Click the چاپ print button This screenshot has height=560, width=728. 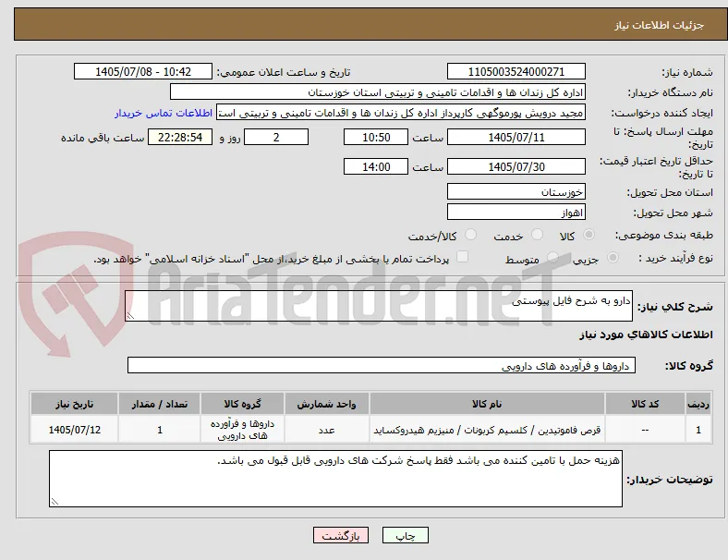pyautogui.click(x=406, y=535)
